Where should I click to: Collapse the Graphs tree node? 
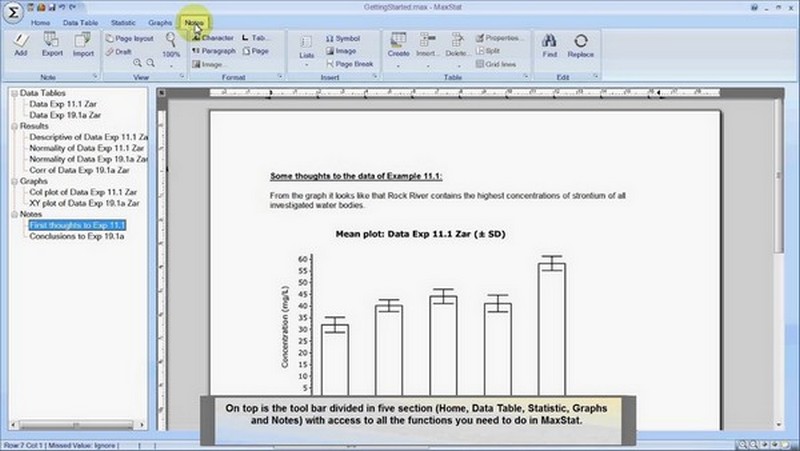click(x=14, y=182)
